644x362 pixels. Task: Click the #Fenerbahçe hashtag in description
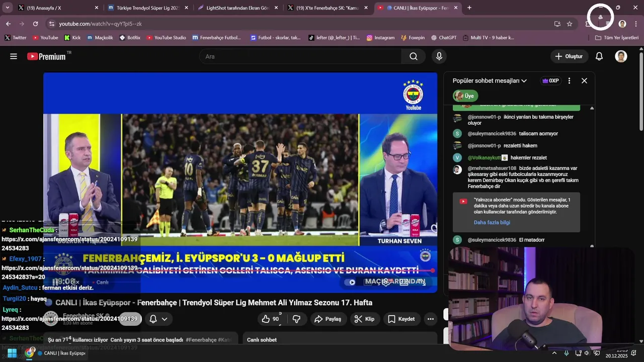(201, 340)
